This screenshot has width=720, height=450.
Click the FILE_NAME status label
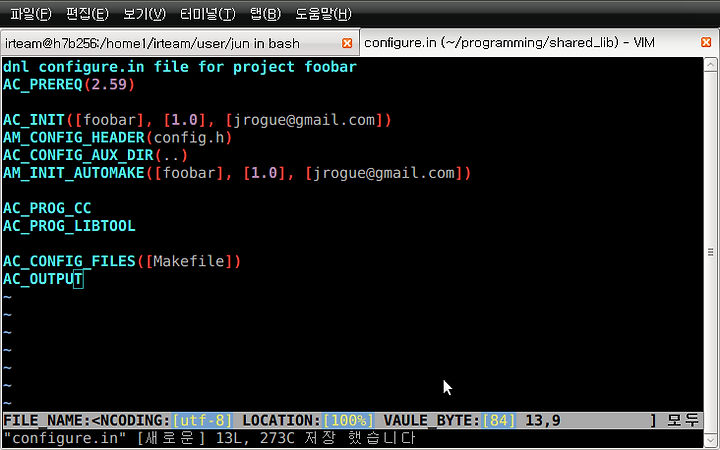[47, 421]
